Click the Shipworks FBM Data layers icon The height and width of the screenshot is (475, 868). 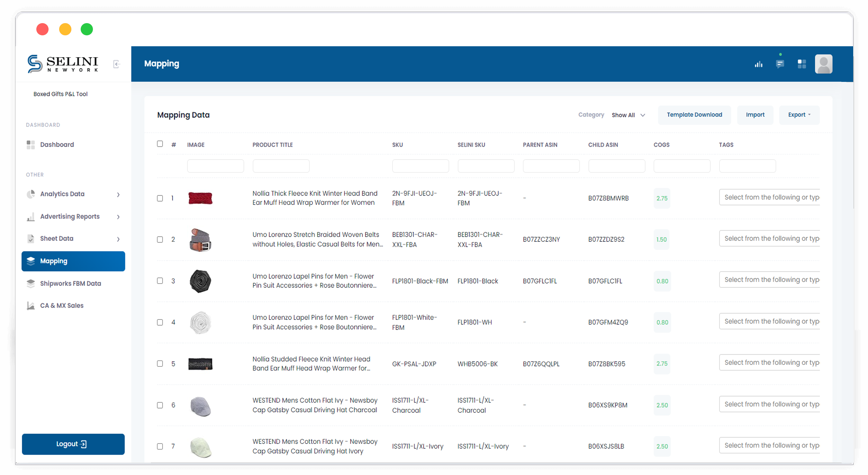[x=31, y=284]
